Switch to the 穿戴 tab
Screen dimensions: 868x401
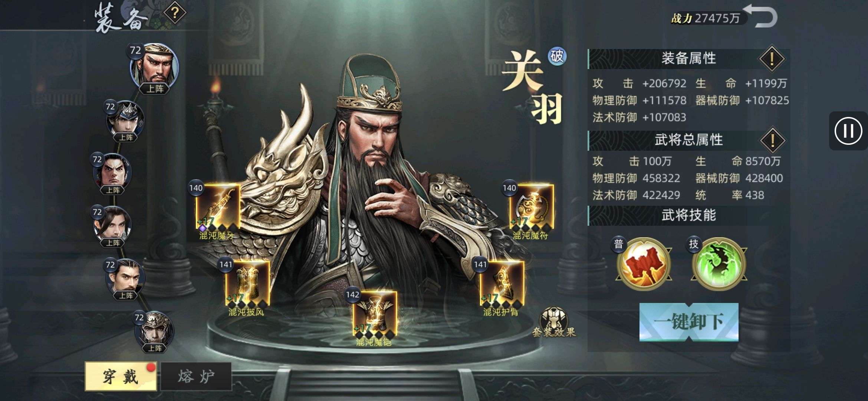coord(121,376)
